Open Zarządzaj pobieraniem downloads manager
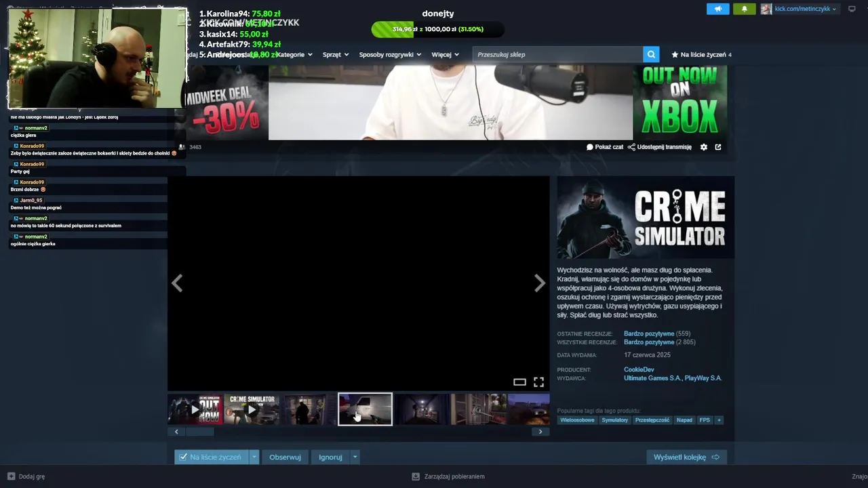868x488 pixels. [x=448, y=476]
